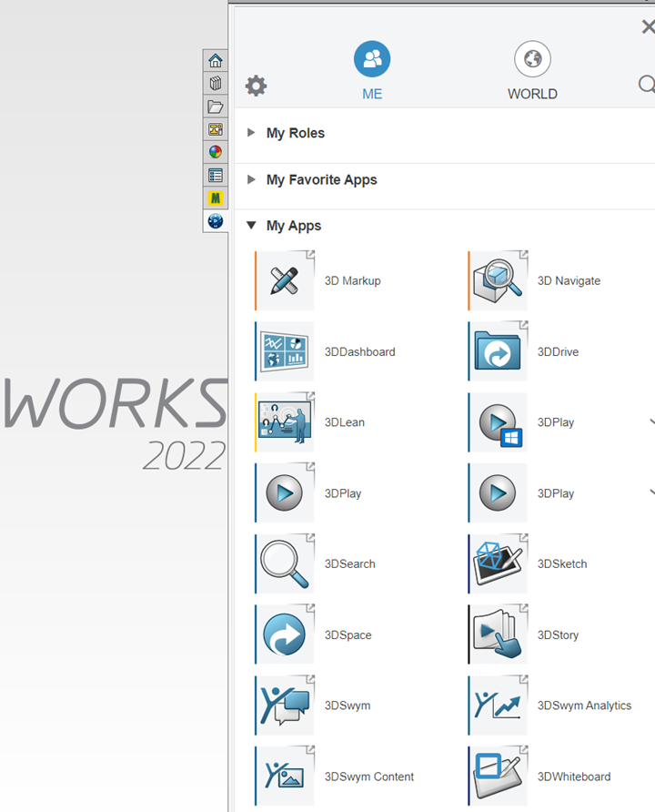Click the "3DSpace" label
Screen dimensions: 655x812
[348, 634]
